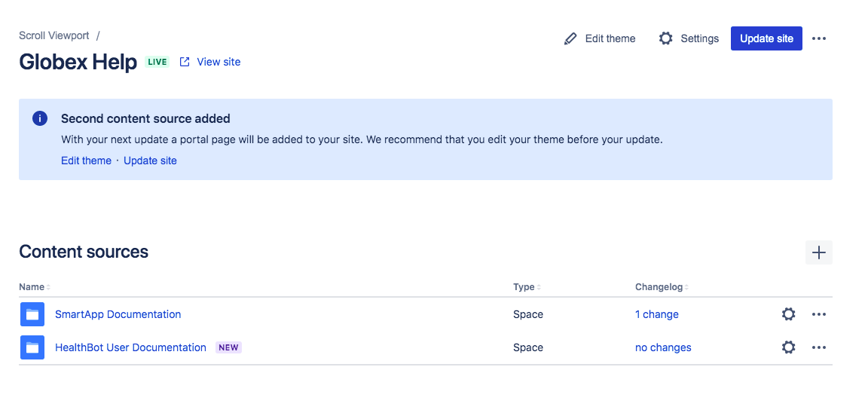The height and width of the screenshot is (416, 868).
Task: View the 1 change changelog link
Action: pos(656,314)
